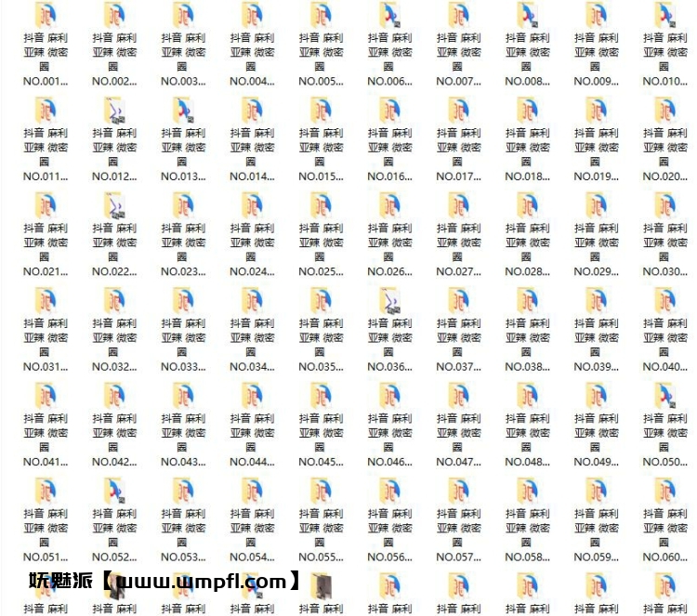Select folder icon for NO.027
Image resolution: width=697 pixels, height=616 pixels.
[459, 205]
